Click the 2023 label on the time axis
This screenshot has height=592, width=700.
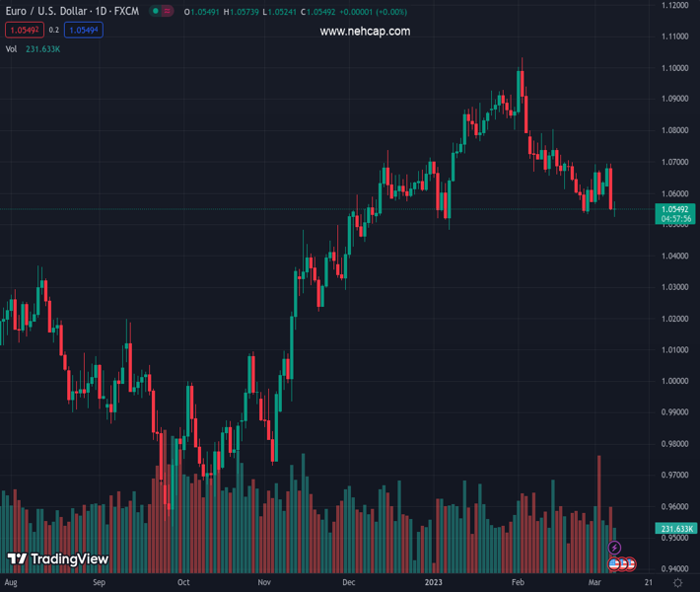click(x=433, y=583)
